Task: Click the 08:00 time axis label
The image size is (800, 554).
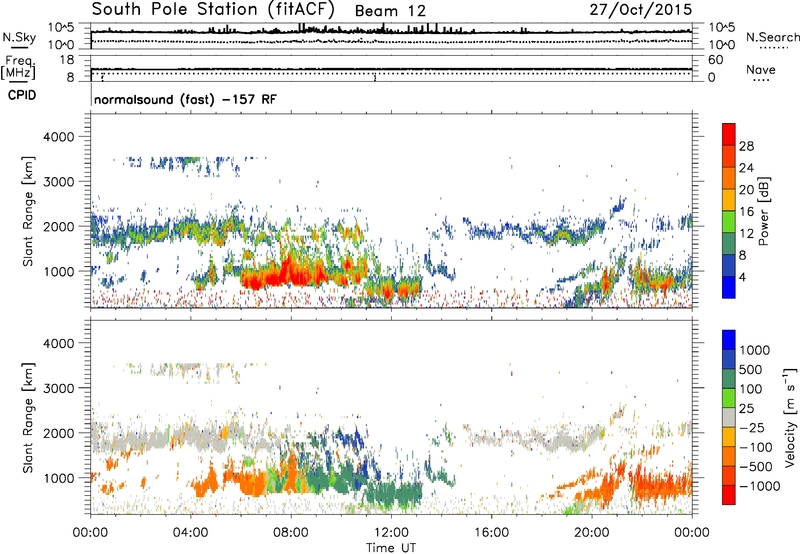Action: click(x=291, y=533)
